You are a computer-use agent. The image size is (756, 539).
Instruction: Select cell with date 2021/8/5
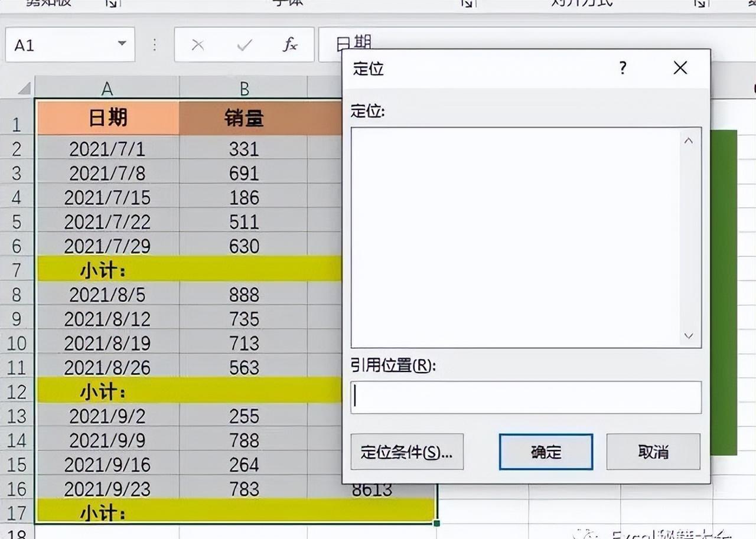click(107, 294)
